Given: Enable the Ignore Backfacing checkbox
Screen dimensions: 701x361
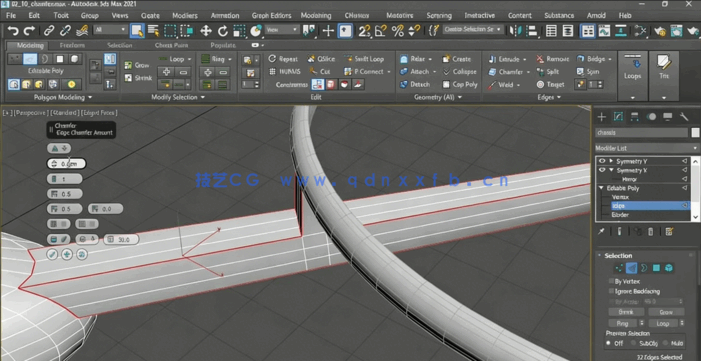Looking at the screenshot, I should point(612,291).
